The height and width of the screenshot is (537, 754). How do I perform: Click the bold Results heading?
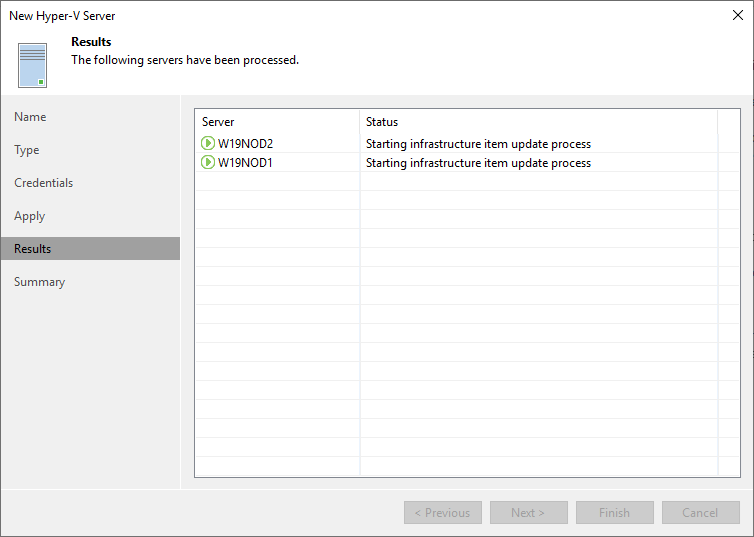(x=91, y=42)
